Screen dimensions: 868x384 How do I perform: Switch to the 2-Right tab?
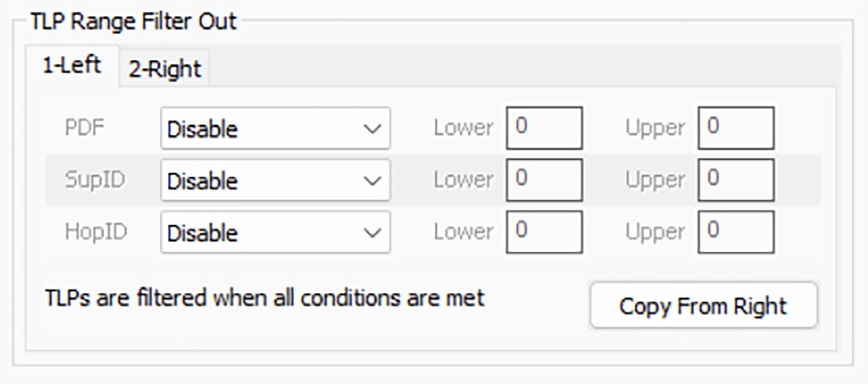click(164, 69)
